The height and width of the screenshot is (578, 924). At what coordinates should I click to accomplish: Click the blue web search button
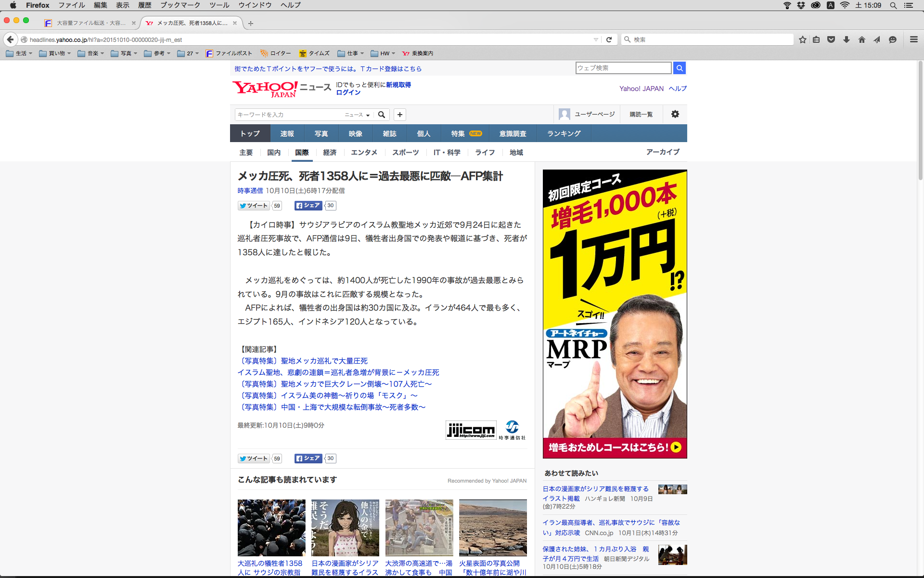[x=679, y=68]
